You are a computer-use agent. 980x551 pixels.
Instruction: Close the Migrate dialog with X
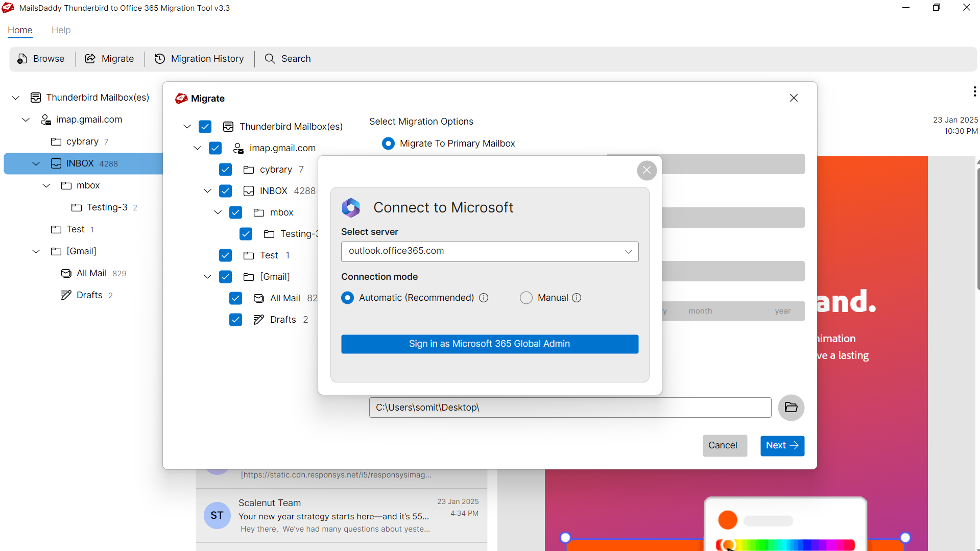point(794,98)
